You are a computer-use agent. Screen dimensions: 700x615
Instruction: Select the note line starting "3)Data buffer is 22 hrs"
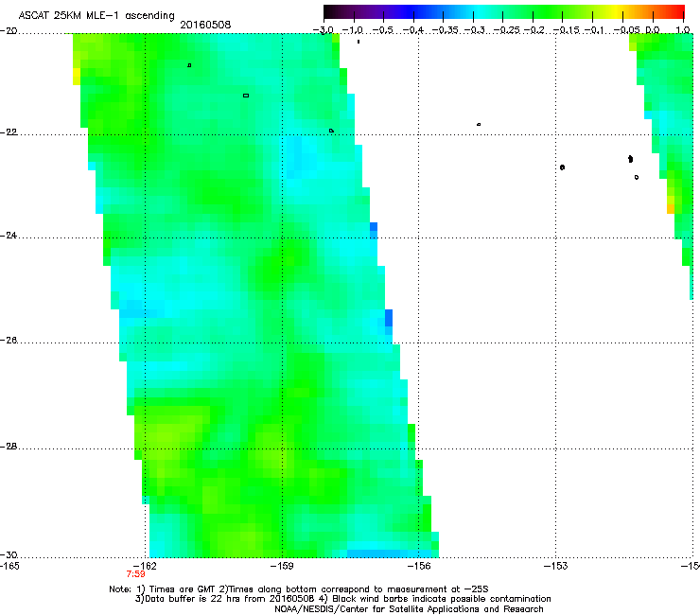[x=342, y=599]
